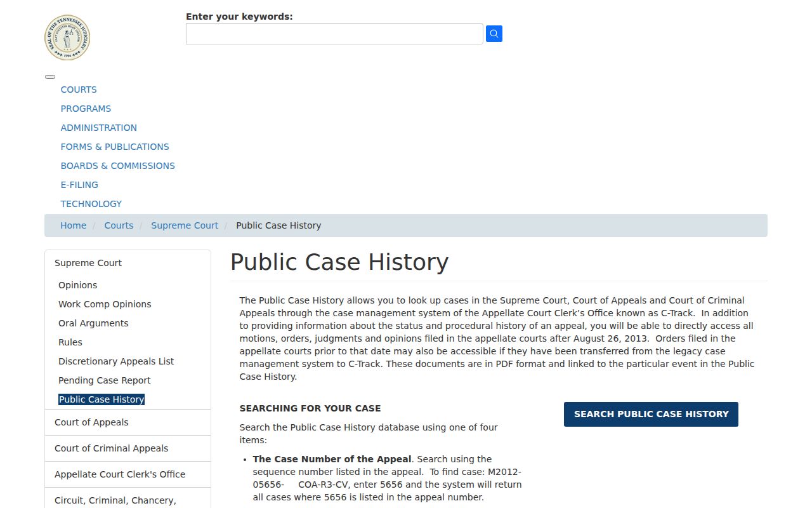Image resolution: width=812 pixels, height=508 pixels.
Task: Click 'The Case Number of the Appeal' text
Action: (x=332, y=459)
